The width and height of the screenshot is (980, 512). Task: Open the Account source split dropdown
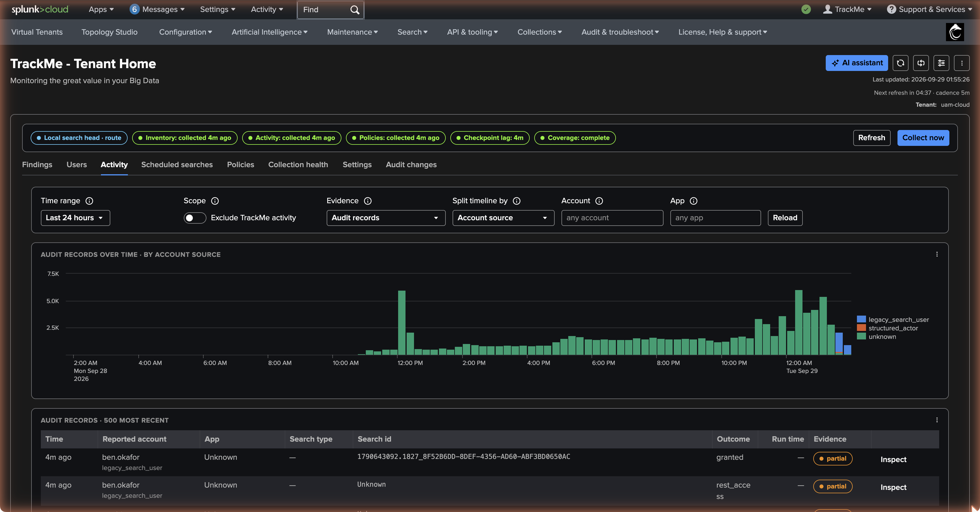tap(503, 218)
